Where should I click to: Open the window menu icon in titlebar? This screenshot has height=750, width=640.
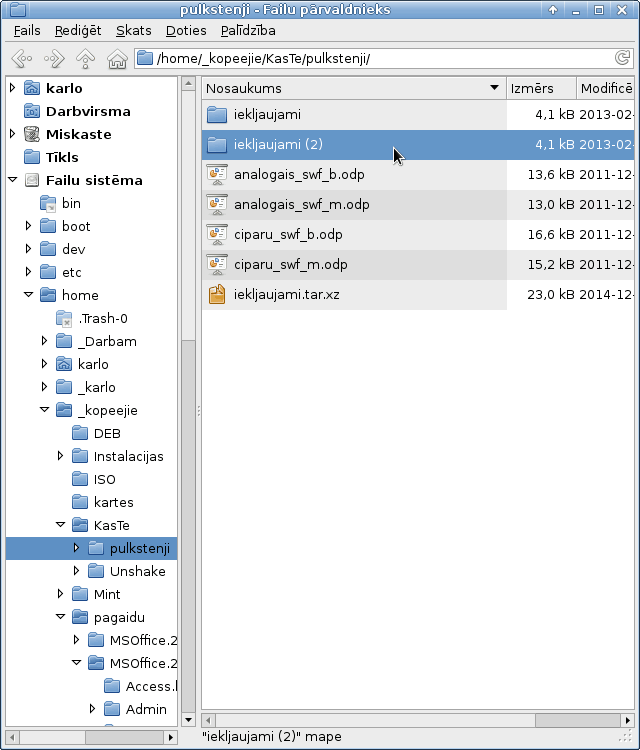click(x=18, y=9)
